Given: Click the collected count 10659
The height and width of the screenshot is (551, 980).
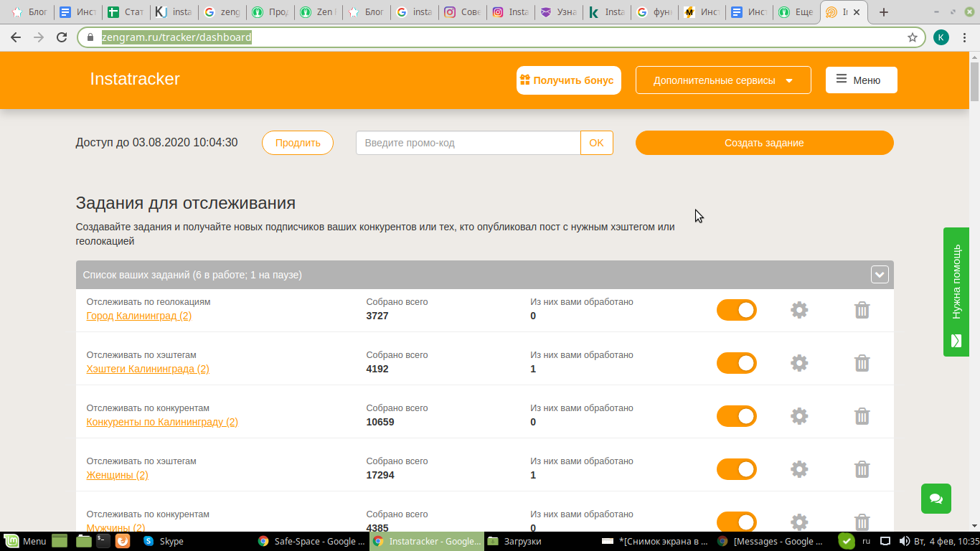Looking at the screenshot, I should tap(380, 422).
